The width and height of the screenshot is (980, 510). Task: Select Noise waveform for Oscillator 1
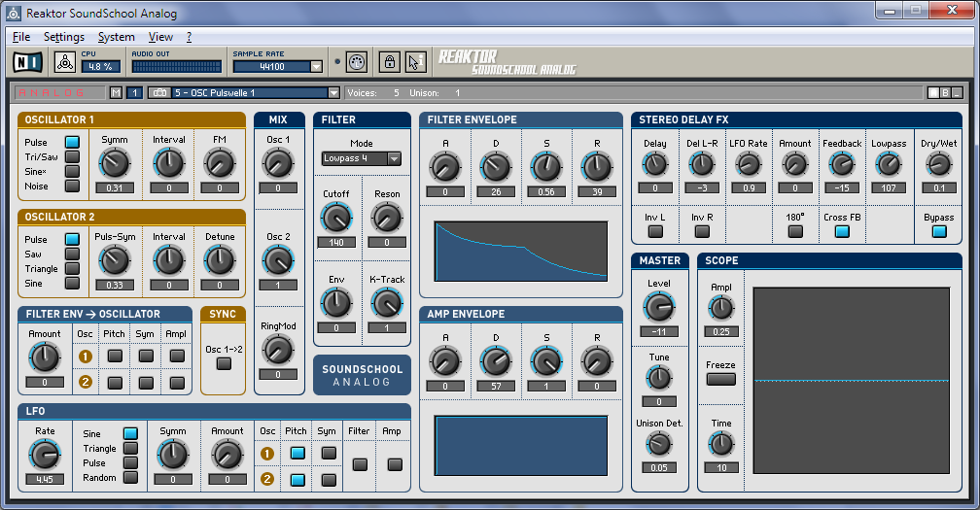[73, 186]
